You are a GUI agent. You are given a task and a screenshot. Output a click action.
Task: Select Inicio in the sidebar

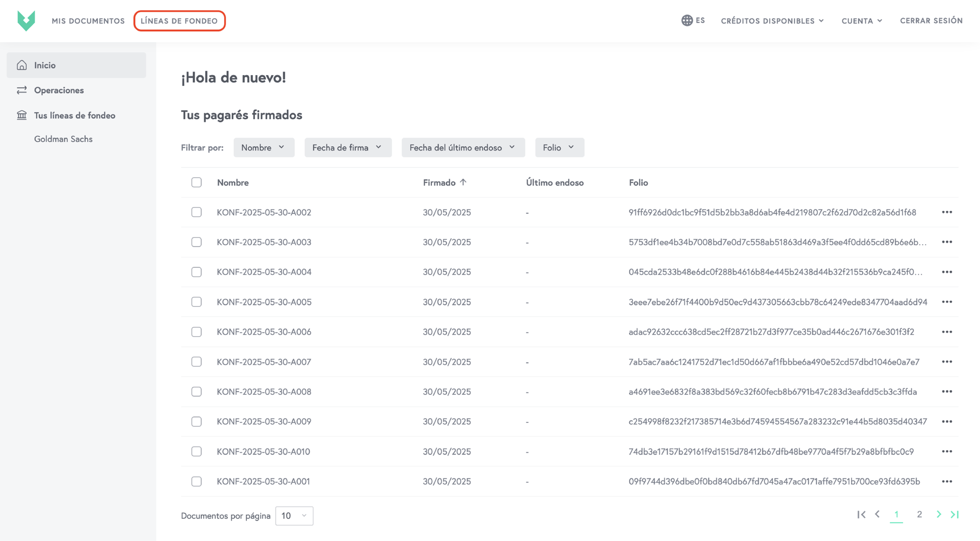(x=44, y=65)
